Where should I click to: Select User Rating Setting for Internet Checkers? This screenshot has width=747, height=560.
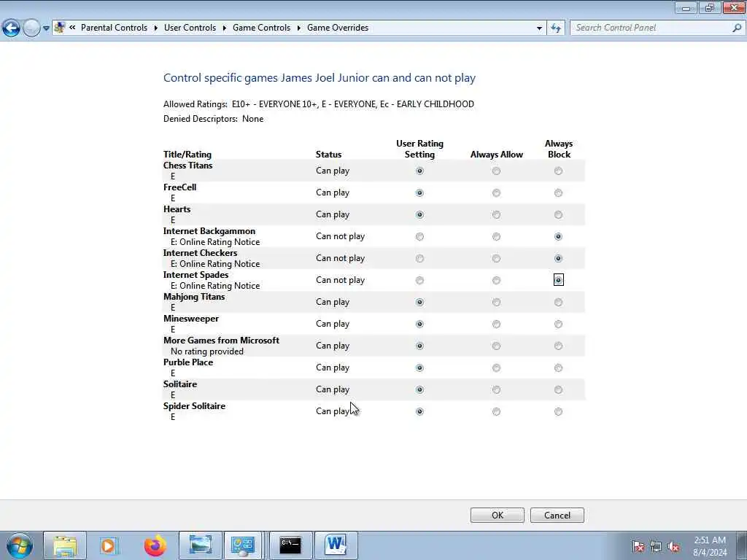pos(419,259)
